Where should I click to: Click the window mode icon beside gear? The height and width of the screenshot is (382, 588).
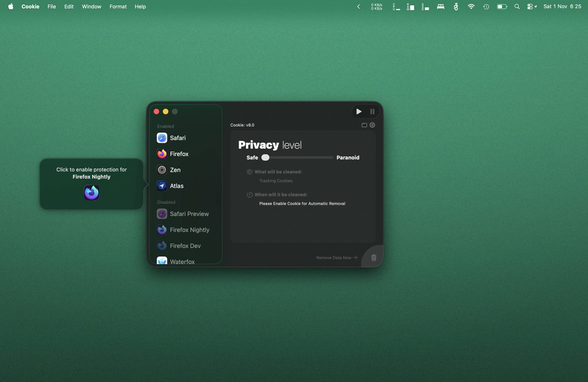(364, 125)
